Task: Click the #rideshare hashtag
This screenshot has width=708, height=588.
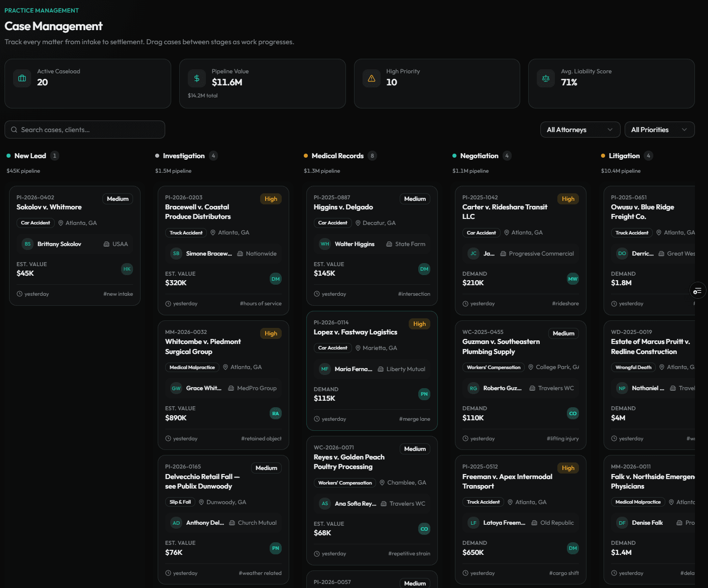Action: [x=565, y=303]
